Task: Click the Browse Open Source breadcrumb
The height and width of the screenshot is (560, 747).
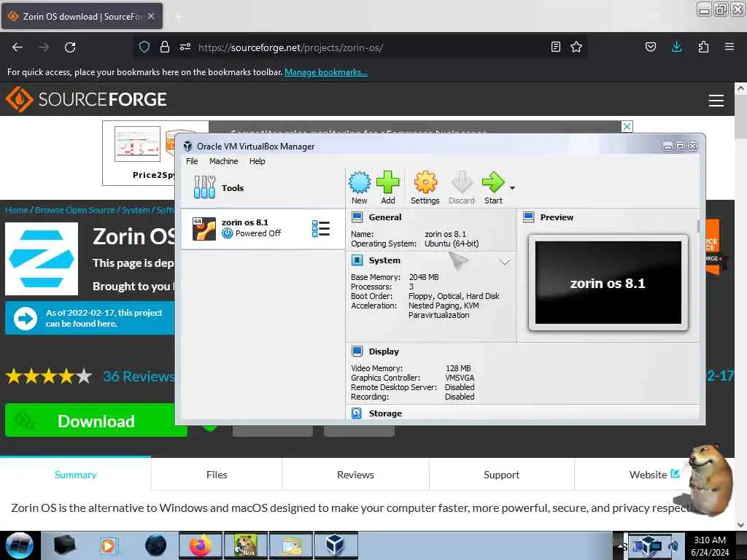Action: coord(75,210)
